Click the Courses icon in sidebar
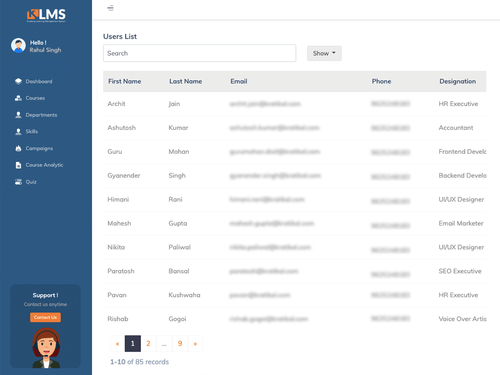This screenshot has width=500, height=375. coord(18,98)
